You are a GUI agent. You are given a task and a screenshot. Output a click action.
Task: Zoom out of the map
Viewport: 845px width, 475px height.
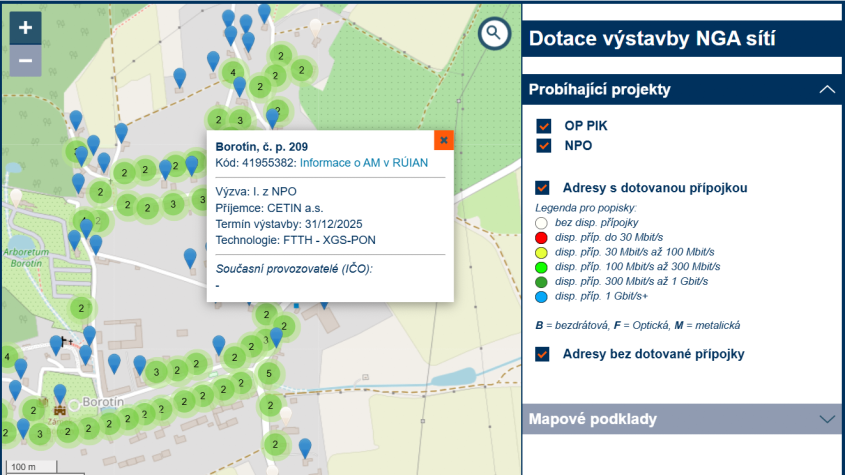[x=25, y=61]
